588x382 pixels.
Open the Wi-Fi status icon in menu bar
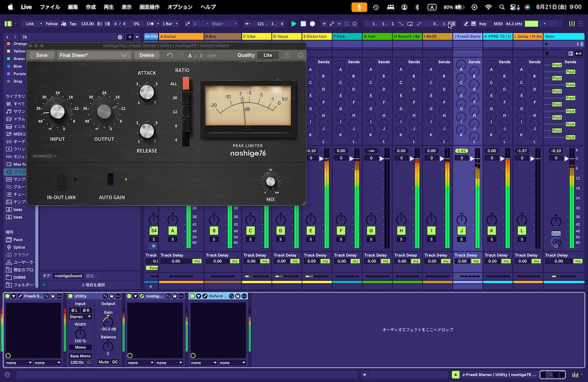click(488, 7)
